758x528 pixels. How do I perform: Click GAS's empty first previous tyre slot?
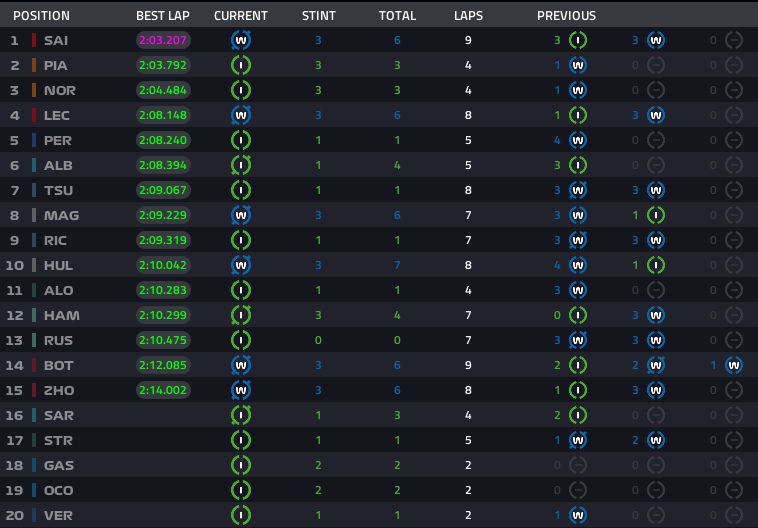tap(578, 465)
